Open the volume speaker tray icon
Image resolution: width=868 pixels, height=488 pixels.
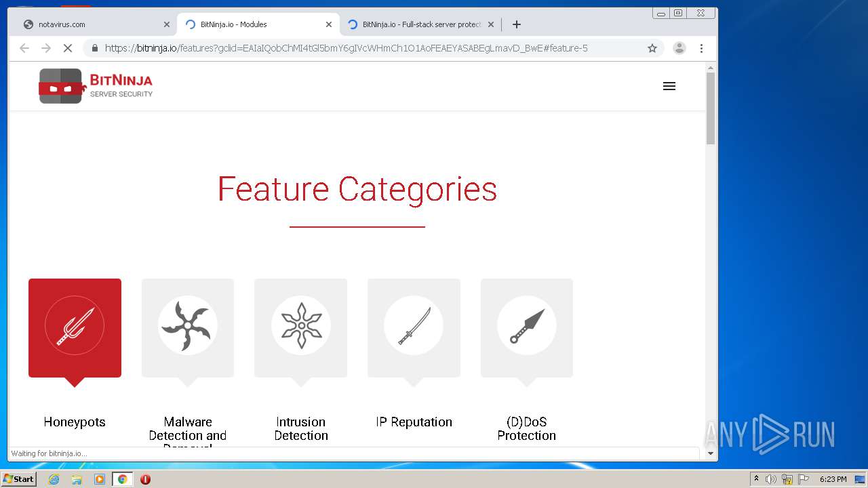(771, 479)
